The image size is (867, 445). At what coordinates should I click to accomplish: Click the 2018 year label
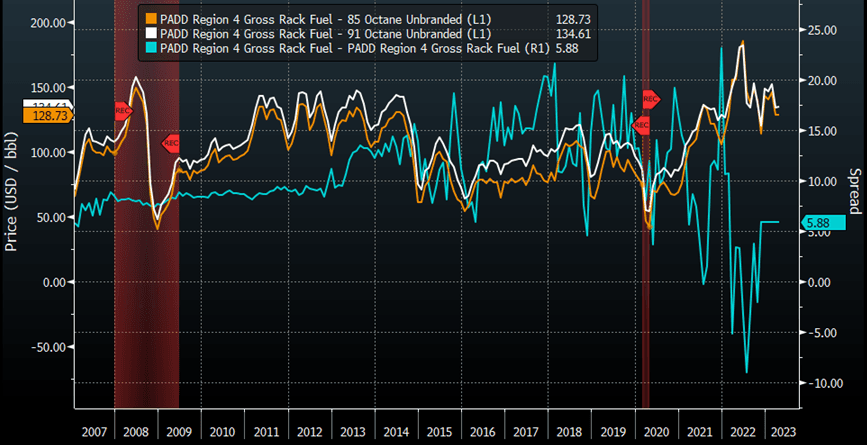point(567,431)
